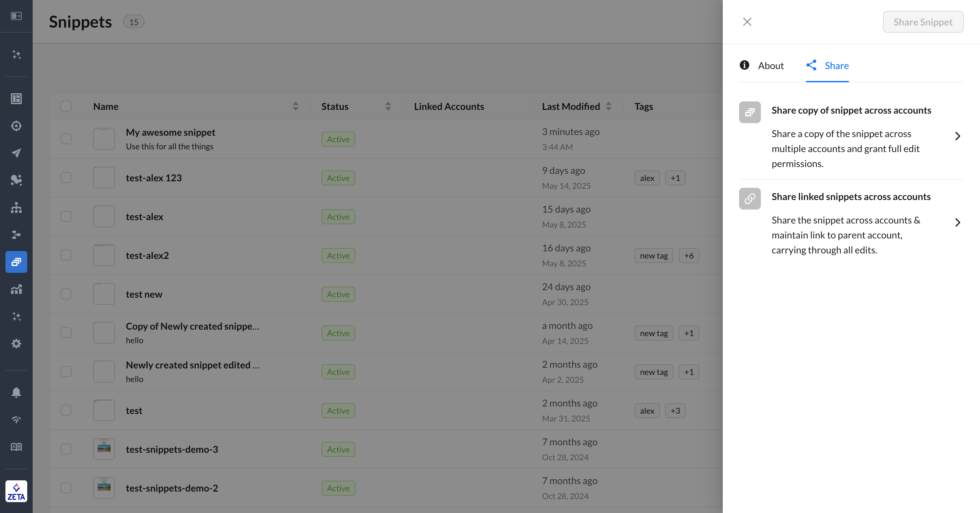Click test-snippets-demo-3 thumbnail image
The height and width of the screenshot is (513, 980).
click(x=104, y=449)
